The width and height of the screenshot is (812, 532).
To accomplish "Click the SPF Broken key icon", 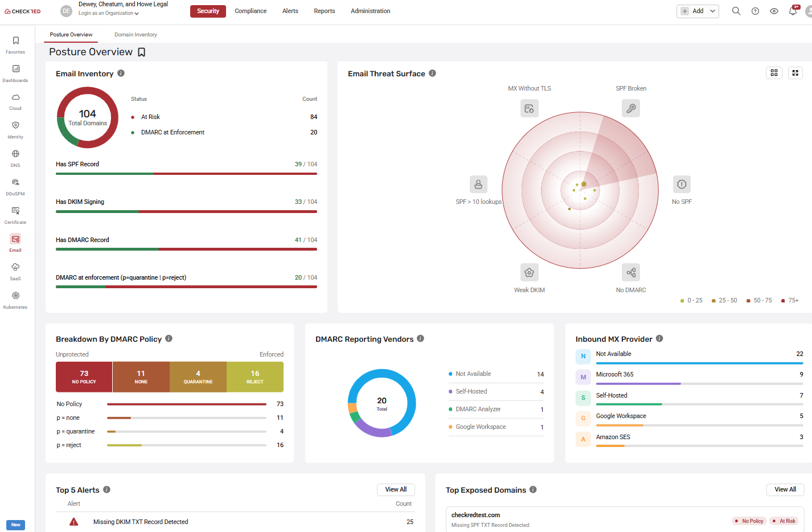I will (x=631, y=108).
